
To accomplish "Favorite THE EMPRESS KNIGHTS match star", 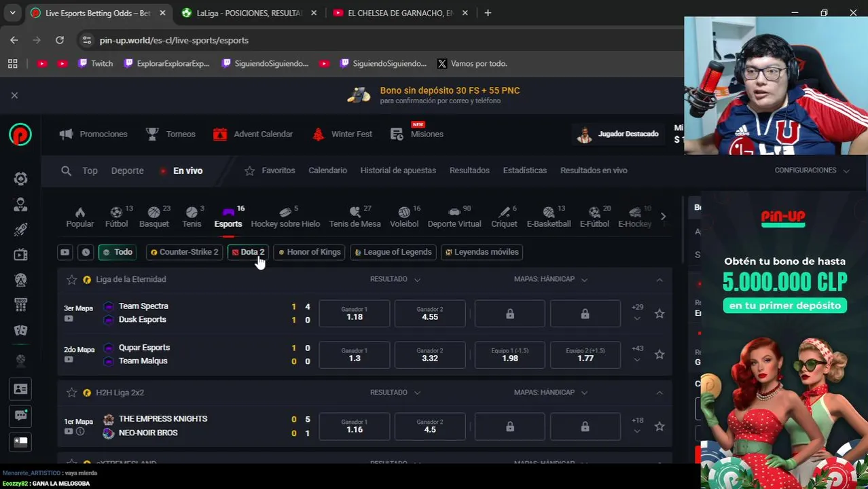I will coord(659,427).
